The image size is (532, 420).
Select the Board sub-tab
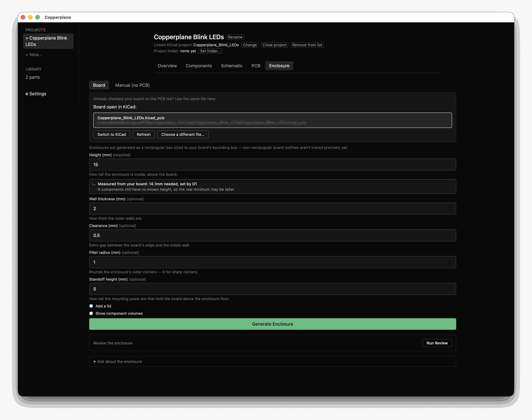[99, 85]
